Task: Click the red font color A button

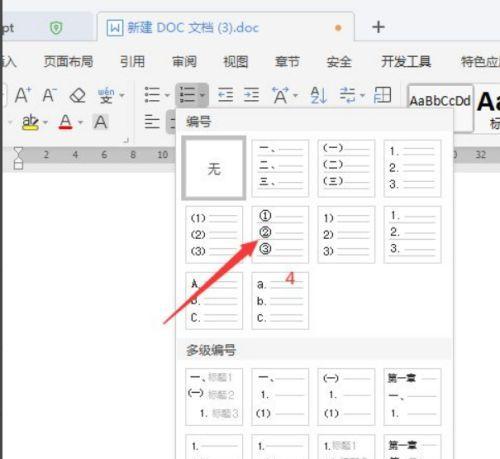Action: coord(65,122)
